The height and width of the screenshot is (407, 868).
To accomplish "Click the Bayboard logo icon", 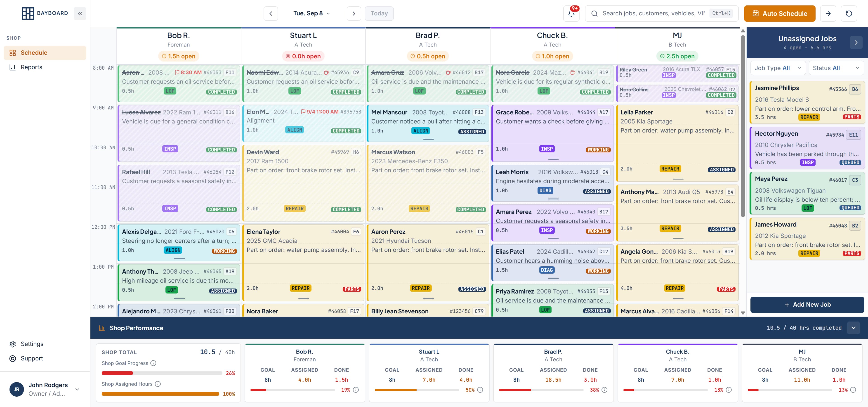I will point(28,14).
